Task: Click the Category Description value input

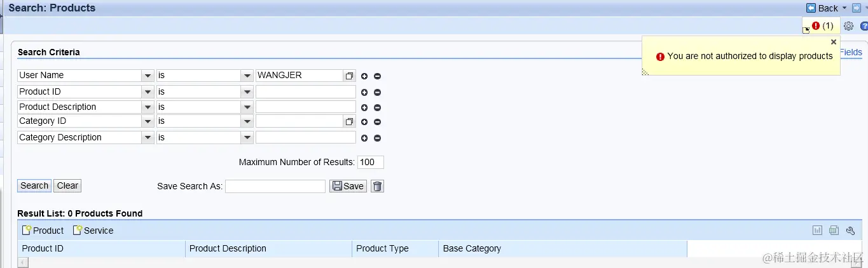Action: click(x=306, y=138)
